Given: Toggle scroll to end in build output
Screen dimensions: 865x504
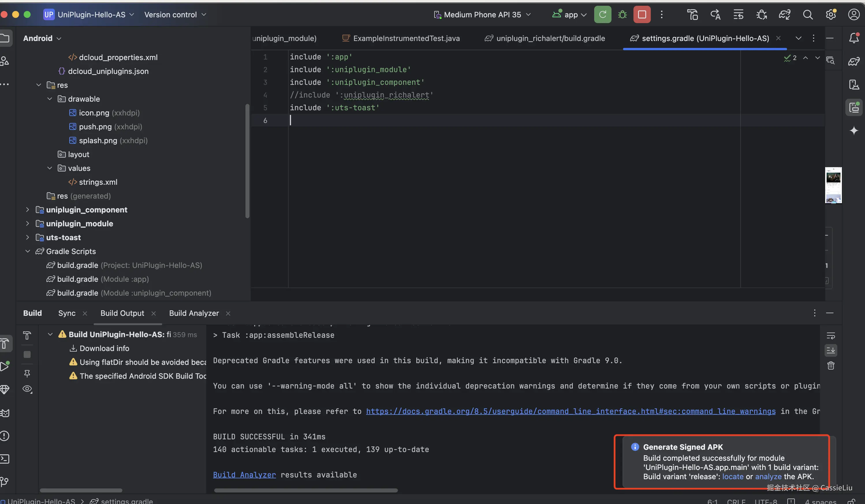Looking at the screenshot, I should [830, 350].
